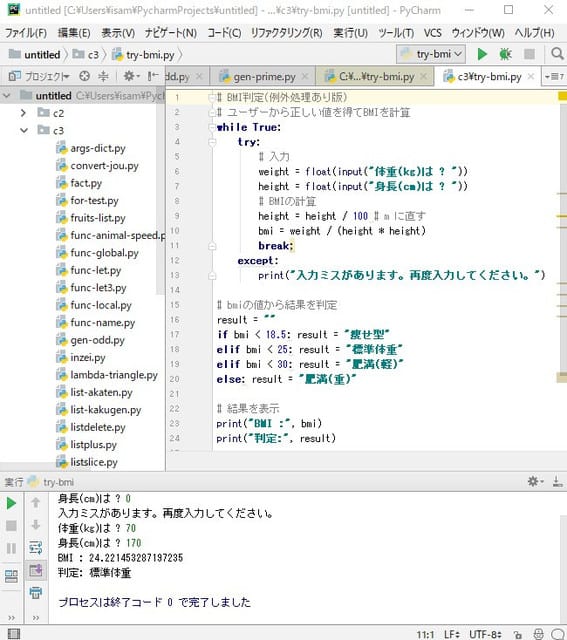Viewport: 567px width, 640px height.
Task: Restore layout icon in run panel
Action: [11, 576]
